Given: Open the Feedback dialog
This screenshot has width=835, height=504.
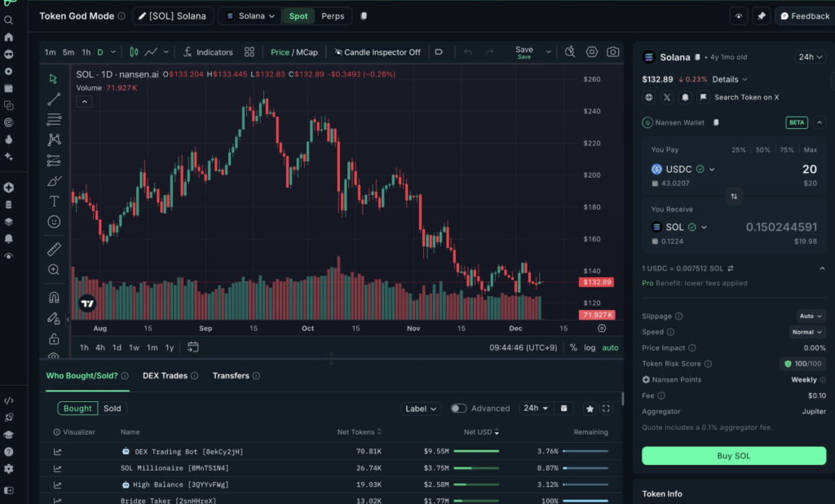Looking at the screenshot, I should coord(804,15).
